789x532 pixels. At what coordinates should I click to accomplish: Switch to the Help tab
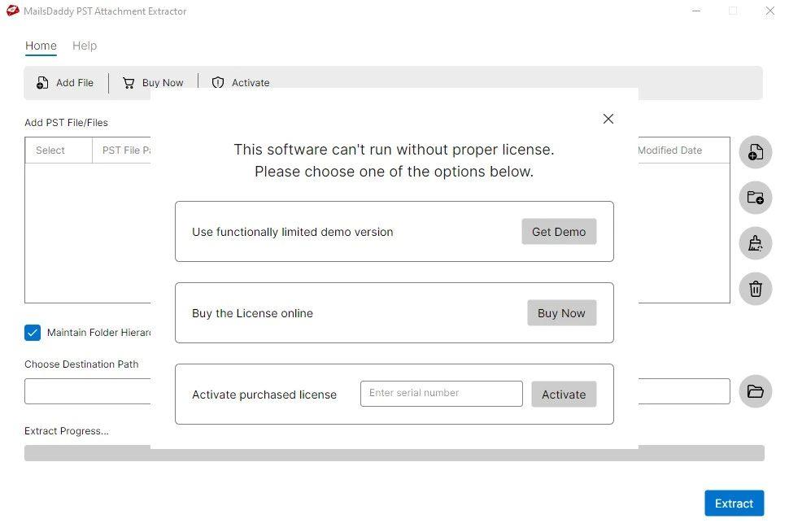[85, 46]
